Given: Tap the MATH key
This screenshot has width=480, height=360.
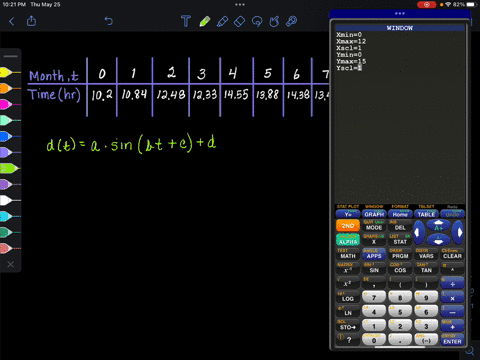Looking at the screenshot, I should pyautogui.click(x=348, y=256).
